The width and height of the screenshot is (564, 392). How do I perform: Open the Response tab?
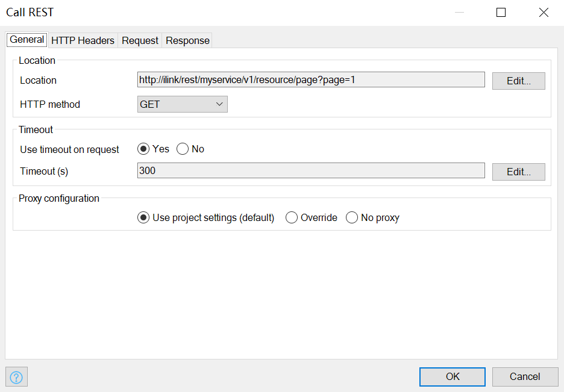[x=187, y=40]
